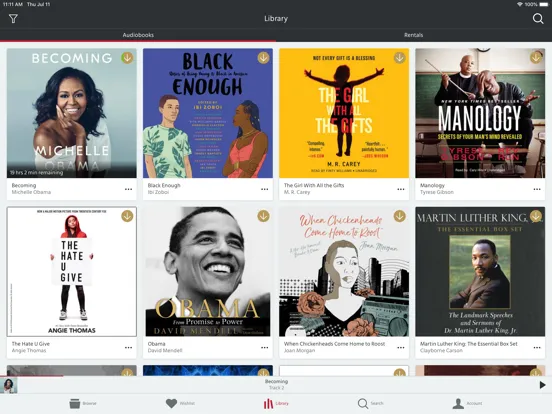Tap the 11:11 AM clock in status bar
Viewport: 552px width, 414px height.
point(13,4)
